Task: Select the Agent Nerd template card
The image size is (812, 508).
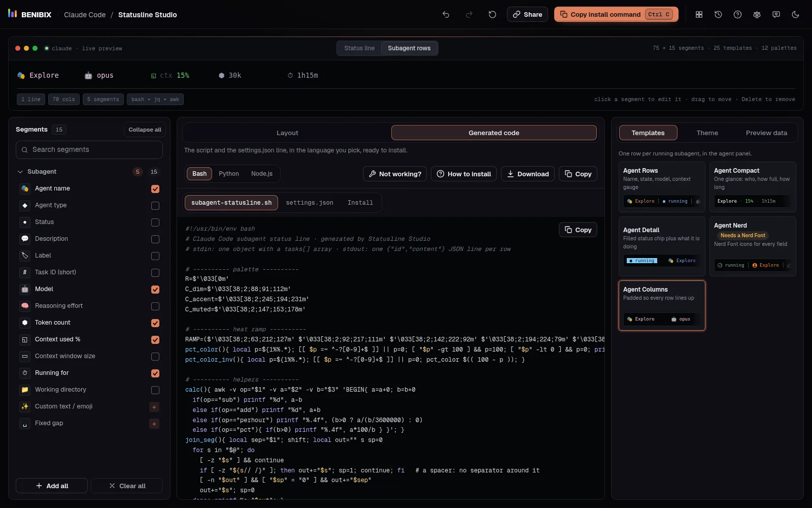Action: (x=753, y=246)
